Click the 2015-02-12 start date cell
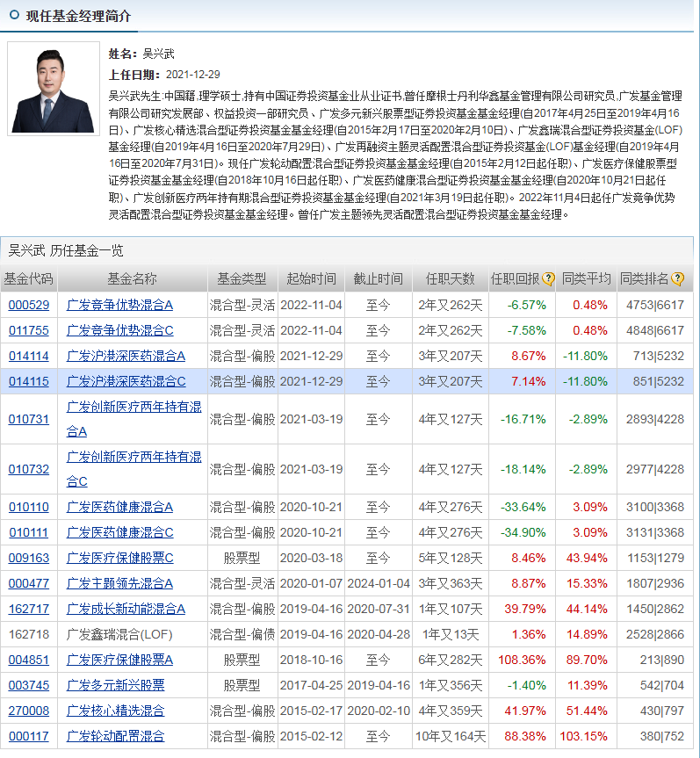Image resolution: width=700 pixels, height=758 pixels. (x=311, y=737)
